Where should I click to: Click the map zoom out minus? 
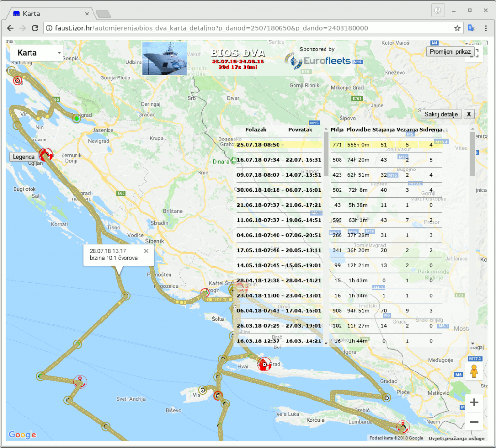tap(474, 422)
